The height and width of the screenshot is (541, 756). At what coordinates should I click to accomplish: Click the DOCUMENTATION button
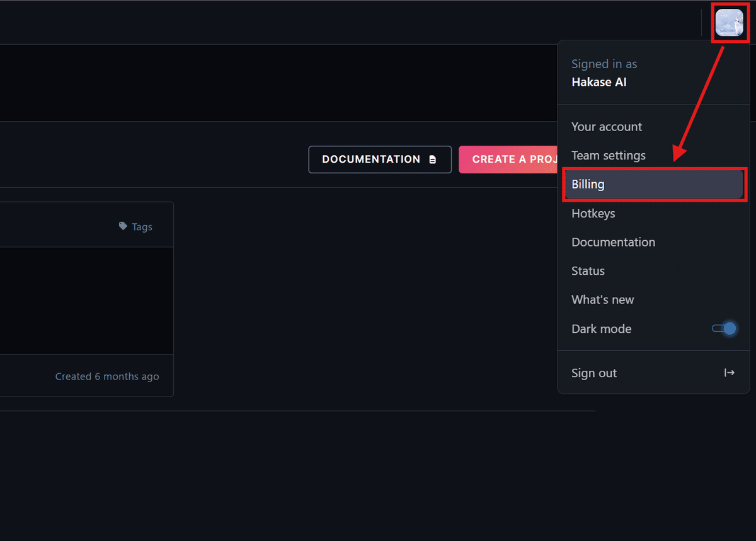(380, 160)
